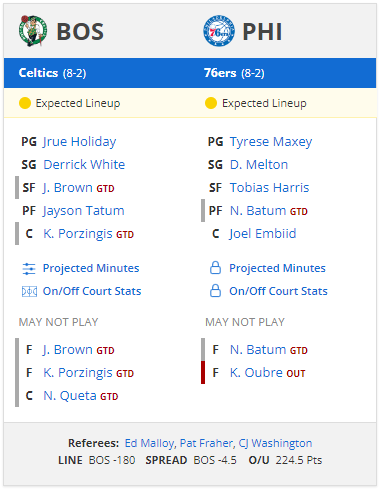Select Jayson Tatum at power forward
381x490 pixels.
coord(83,211)
